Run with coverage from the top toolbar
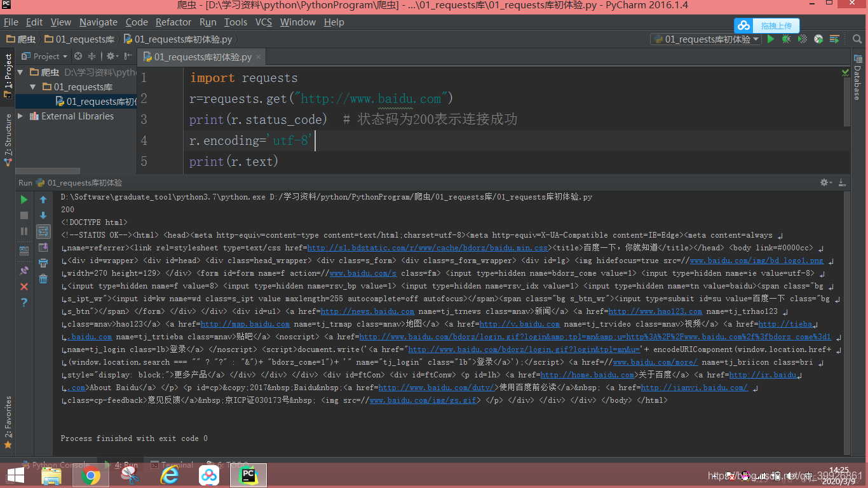The height and width of the screenshot is (488, 868). (x=803, y=39)
